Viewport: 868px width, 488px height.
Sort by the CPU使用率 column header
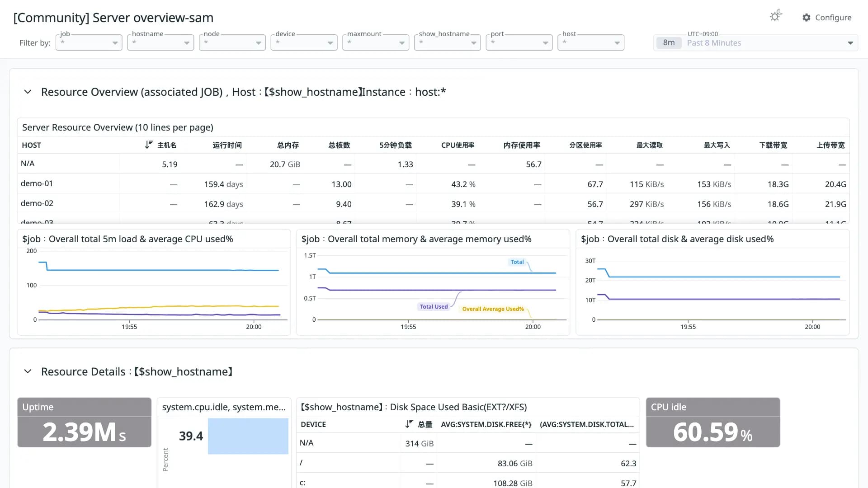(x=458, y=145)
